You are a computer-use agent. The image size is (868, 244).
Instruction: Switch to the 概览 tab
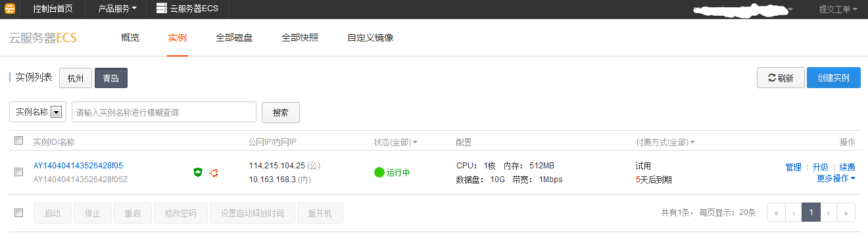(130, 37)
